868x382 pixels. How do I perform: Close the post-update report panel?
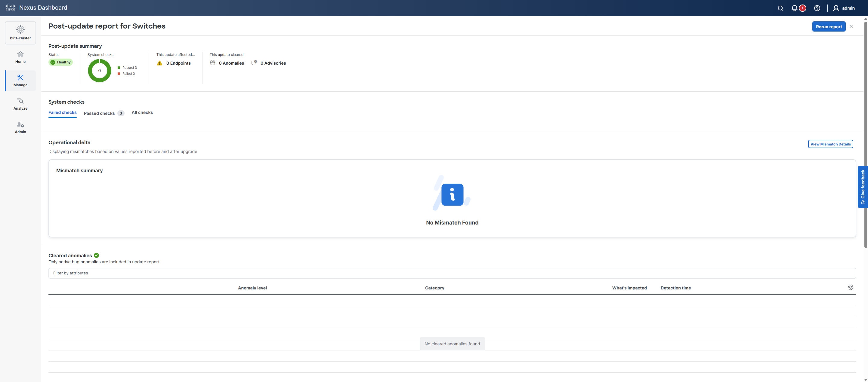coord(851,26)
